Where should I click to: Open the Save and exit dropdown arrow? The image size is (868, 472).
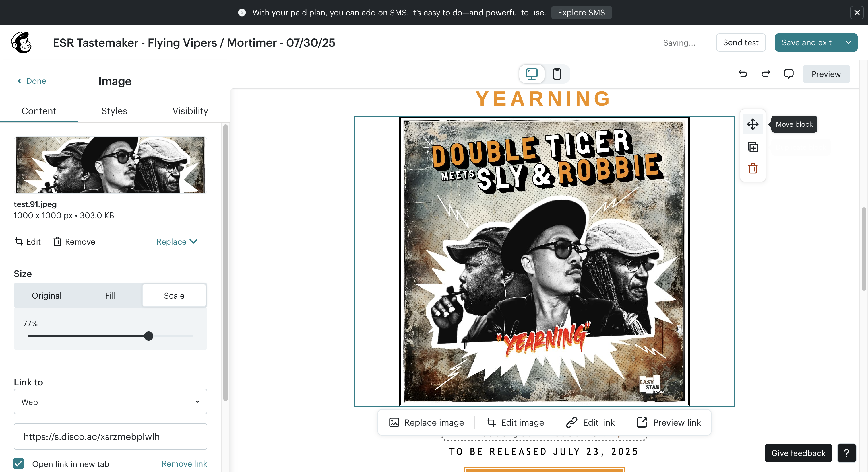[848, 43]
